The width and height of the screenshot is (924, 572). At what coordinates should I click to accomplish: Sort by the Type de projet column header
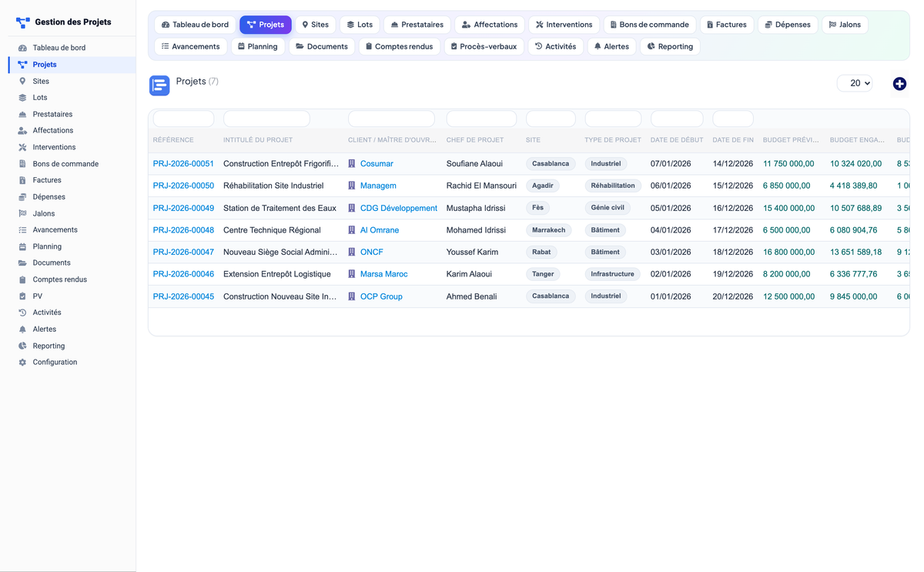click(613, 140)
